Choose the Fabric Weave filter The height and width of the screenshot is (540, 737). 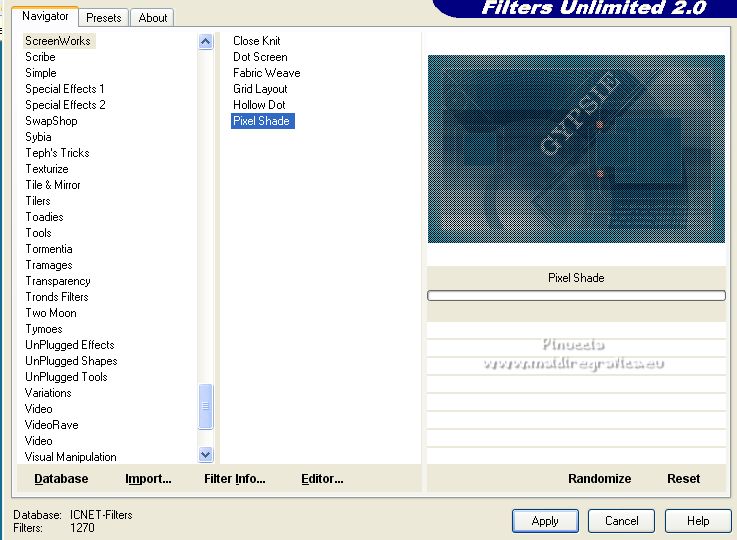click(x=267, y=73)
